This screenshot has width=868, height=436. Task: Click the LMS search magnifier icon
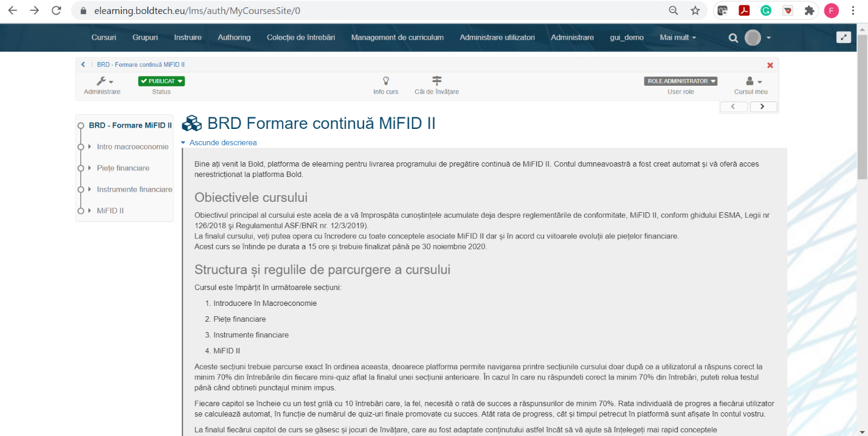point(733,38)
